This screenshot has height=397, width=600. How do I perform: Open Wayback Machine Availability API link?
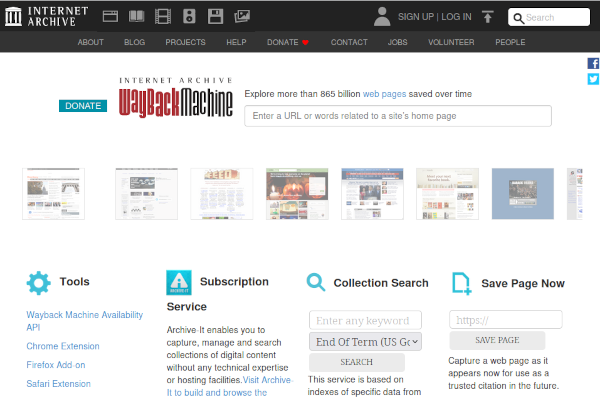point(85,321)
